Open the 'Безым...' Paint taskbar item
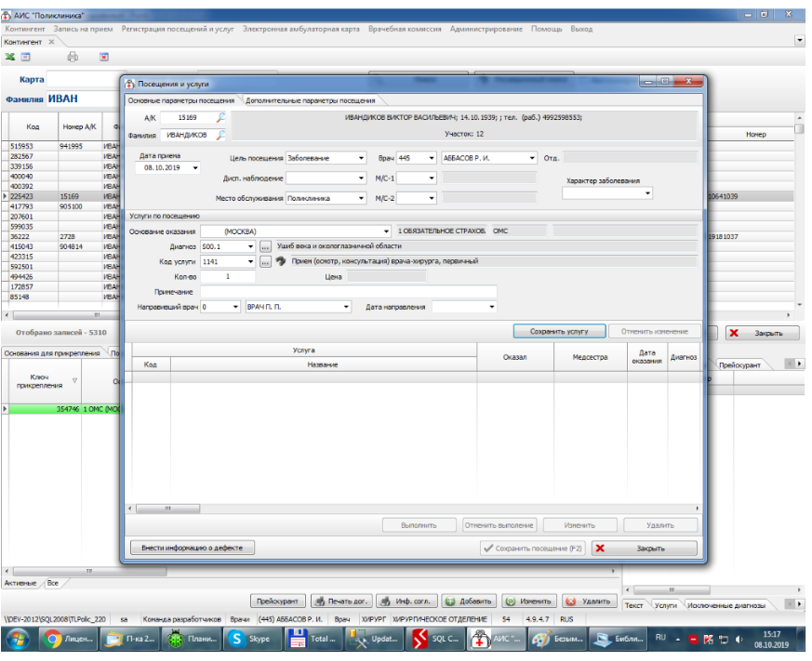Viewport: 812px width, 661px height. pos(557,640)
